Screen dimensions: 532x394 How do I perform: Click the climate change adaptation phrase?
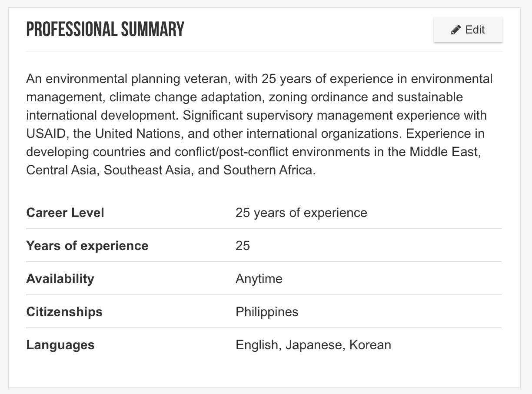pyautogui.click(x=185, y=97)
